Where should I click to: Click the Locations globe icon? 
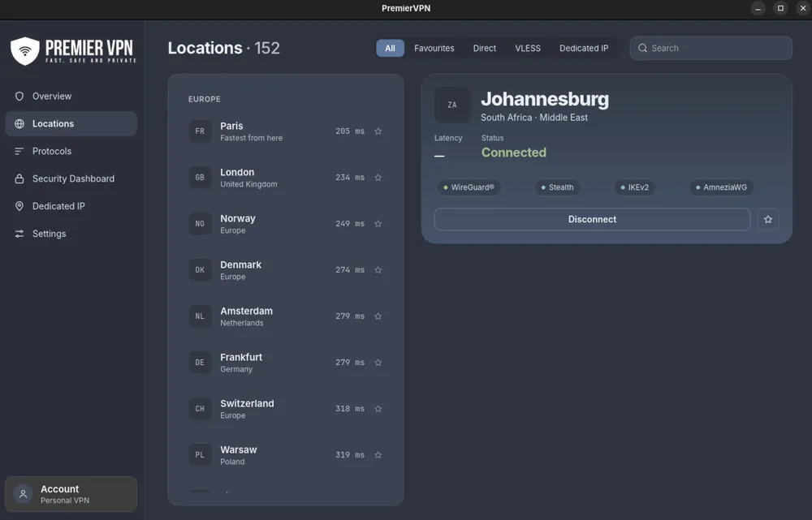click(x=19, y=123)
